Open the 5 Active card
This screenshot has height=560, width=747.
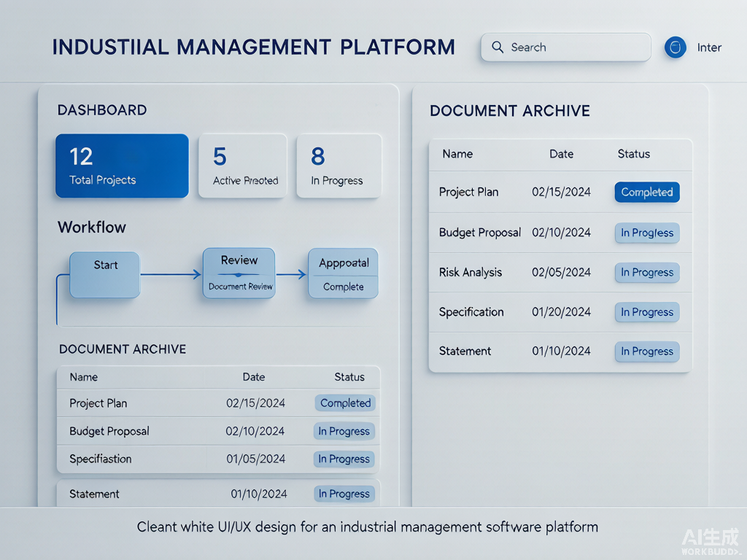(x=243, y=166)
